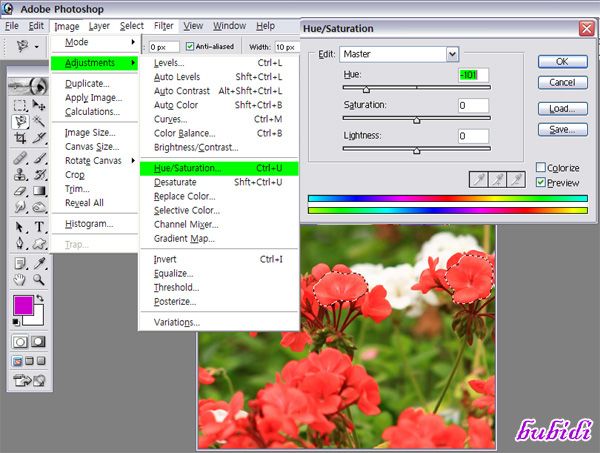This screenshot has height=453, width=600.
Task: Click Cancel in Hue/Saturation dialog
Action: click(x=562, y=83)
